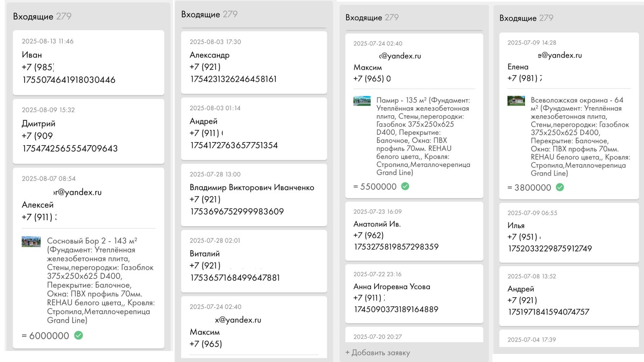Image resolution: width=644 pixels, height=362 pixels.
Task: Select Илья card dated 2025-07-09 06:55
Action: point(569,233)
